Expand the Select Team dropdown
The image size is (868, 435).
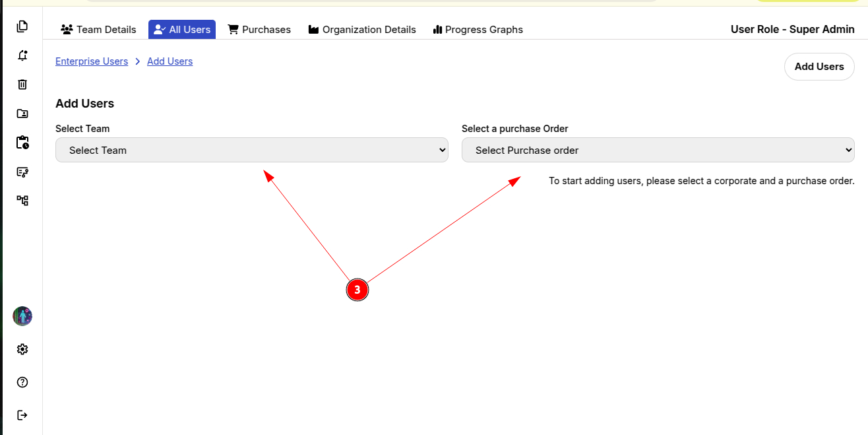pyautogui.click(x=251, y=150)
